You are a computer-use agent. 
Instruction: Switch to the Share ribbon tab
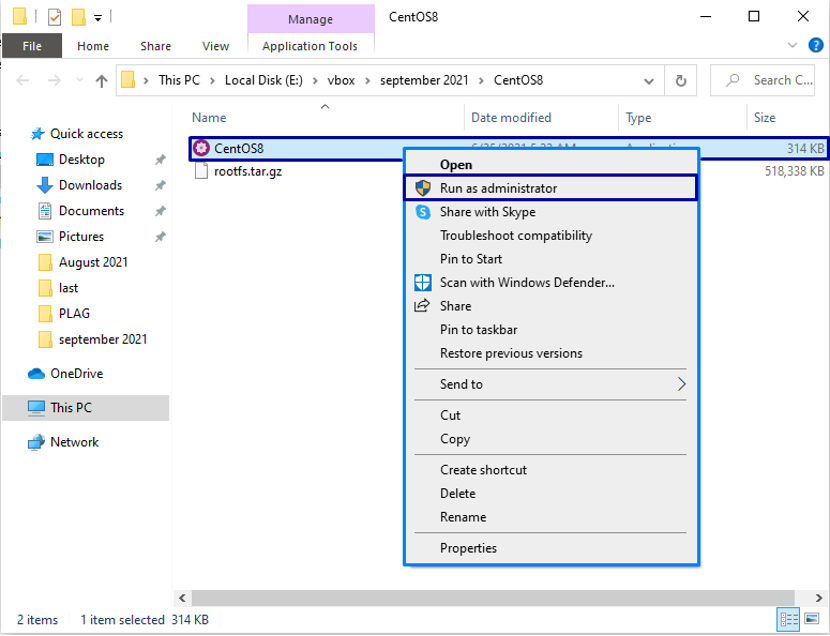click(156, 46)
